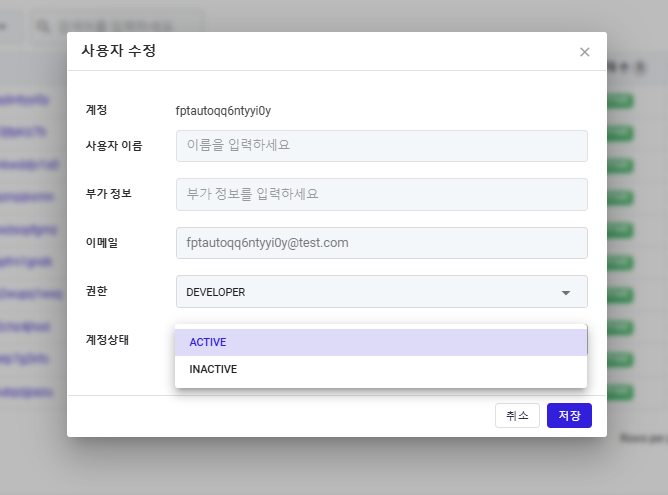Select ACTIVE from the status list
Viewport: 668px width, 495px height.
[x=381, y=342]
